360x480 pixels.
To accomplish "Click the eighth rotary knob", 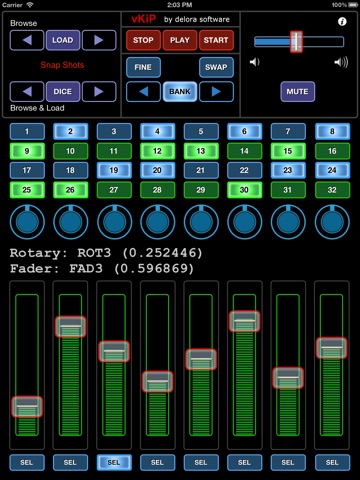I will pyautogui.click(x=332, y=222).
